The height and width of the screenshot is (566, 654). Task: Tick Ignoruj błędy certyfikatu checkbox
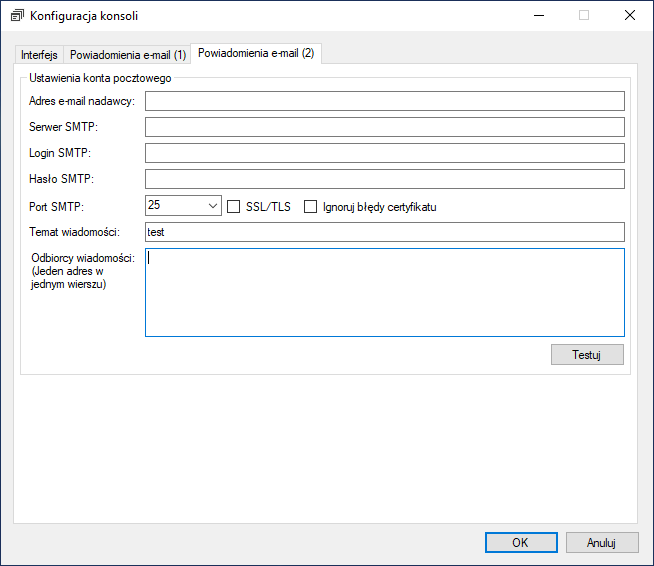click(310, 207)
